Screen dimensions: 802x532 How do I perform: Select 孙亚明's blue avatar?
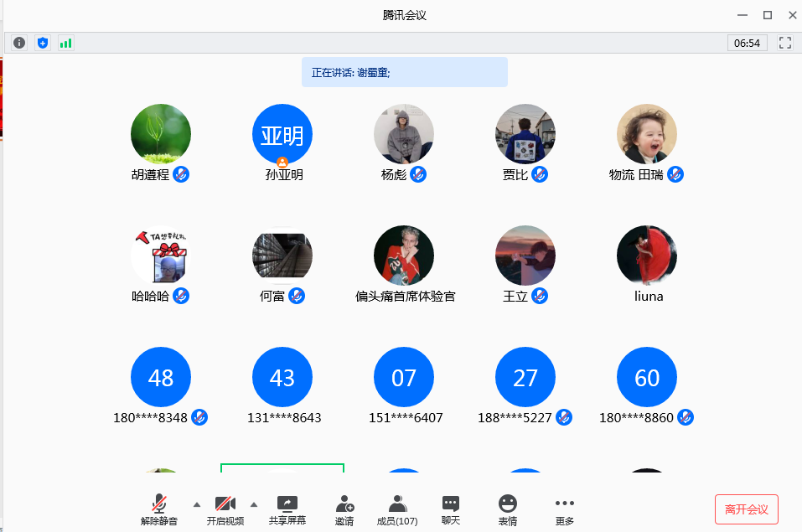pyautogui.click(x=282, y=134)
